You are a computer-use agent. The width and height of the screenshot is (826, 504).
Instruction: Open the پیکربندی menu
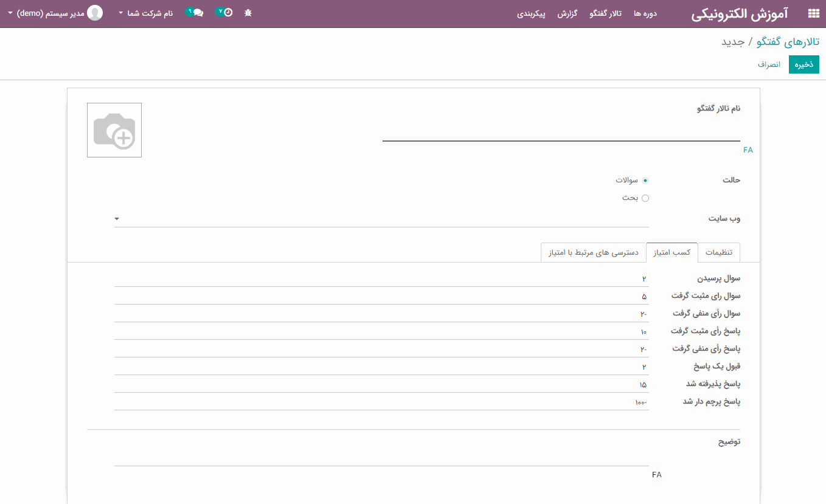point(532,13)
